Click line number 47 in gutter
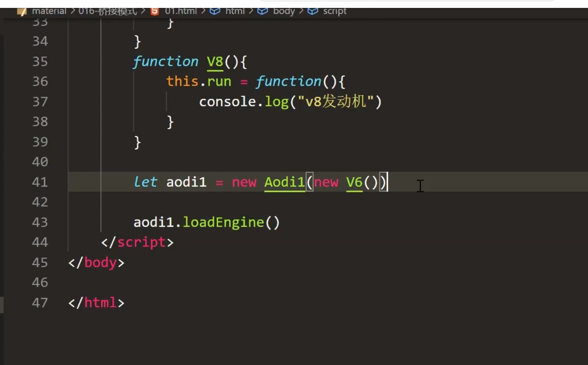The image size is (588, 365). (x=40, y=303)
